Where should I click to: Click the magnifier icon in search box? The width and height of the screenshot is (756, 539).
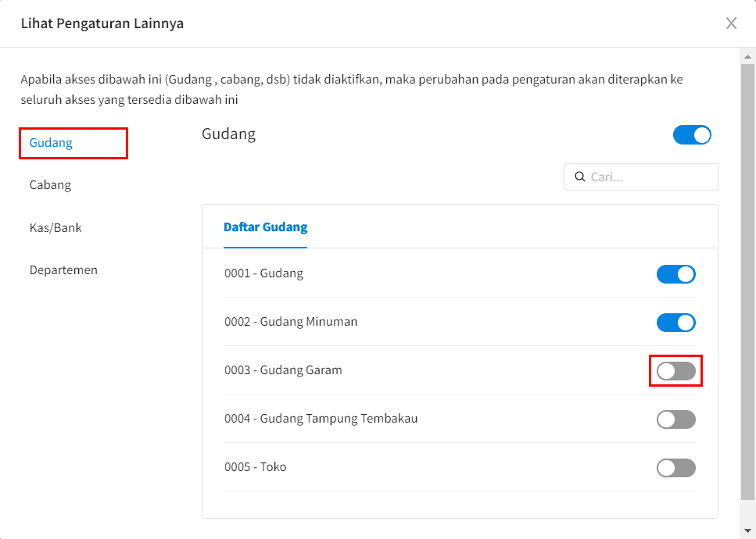(x=579, y=177)
